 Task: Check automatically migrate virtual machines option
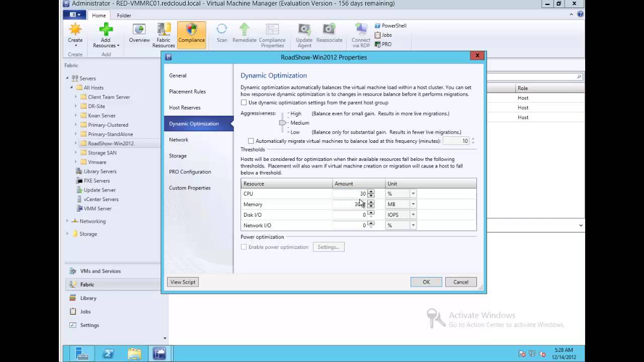point(251,141)
